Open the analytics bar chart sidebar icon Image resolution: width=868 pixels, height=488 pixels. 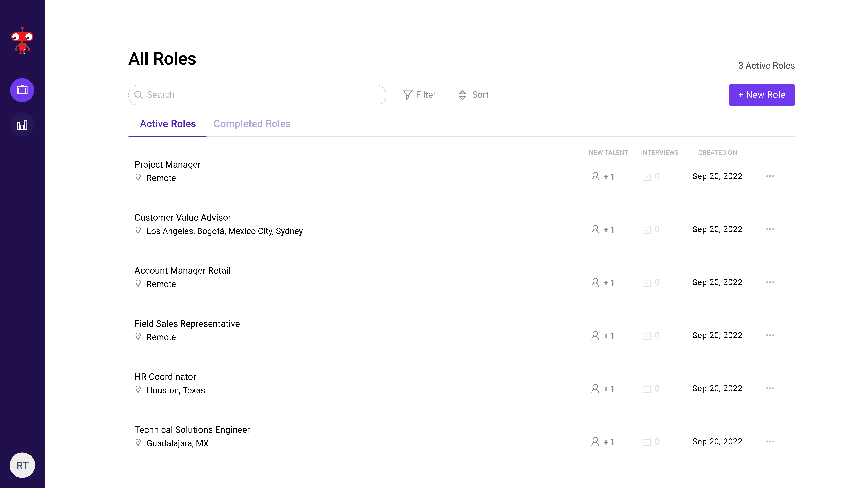click(22, 124)
